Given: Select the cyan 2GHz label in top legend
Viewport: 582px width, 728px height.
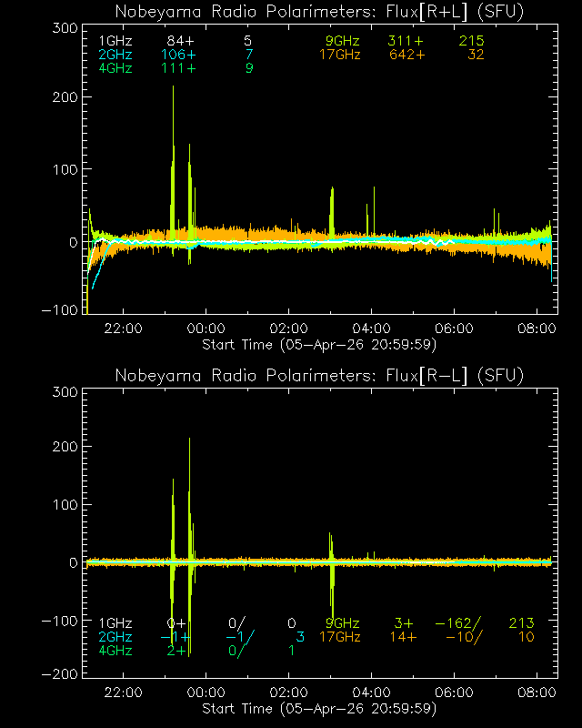Looking at the screenshot, I should (115, 56).
